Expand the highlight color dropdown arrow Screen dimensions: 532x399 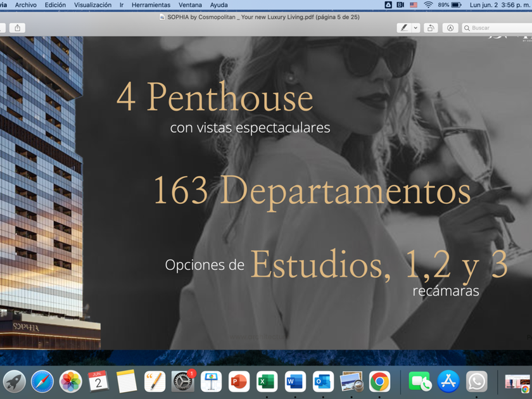point(415,28)
